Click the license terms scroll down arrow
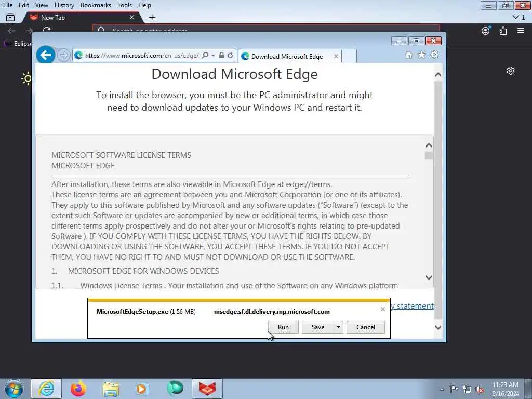Screen dimensions: 532x399 coord(429,277)
